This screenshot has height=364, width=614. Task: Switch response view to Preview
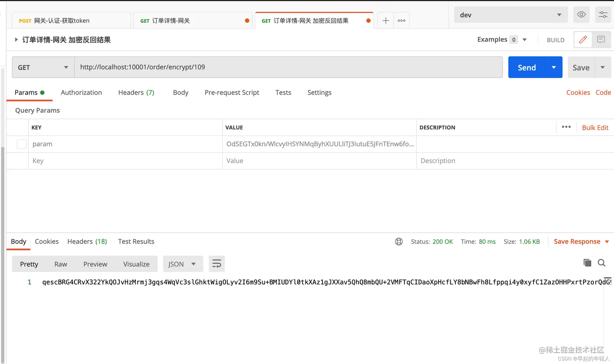point(95,264)
